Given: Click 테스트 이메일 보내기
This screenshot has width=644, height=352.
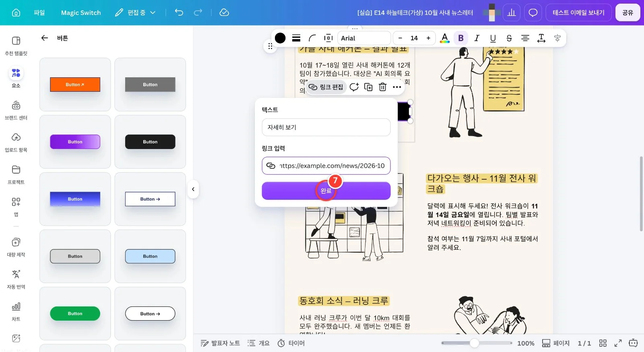Looking at the screenshot, I should pos(578,12).
